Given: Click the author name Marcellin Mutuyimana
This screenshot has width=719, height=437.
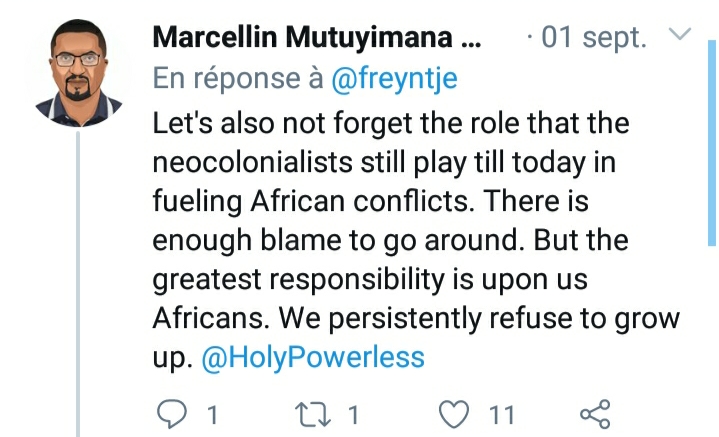Looking at the screenshot, I should (303, 38).
